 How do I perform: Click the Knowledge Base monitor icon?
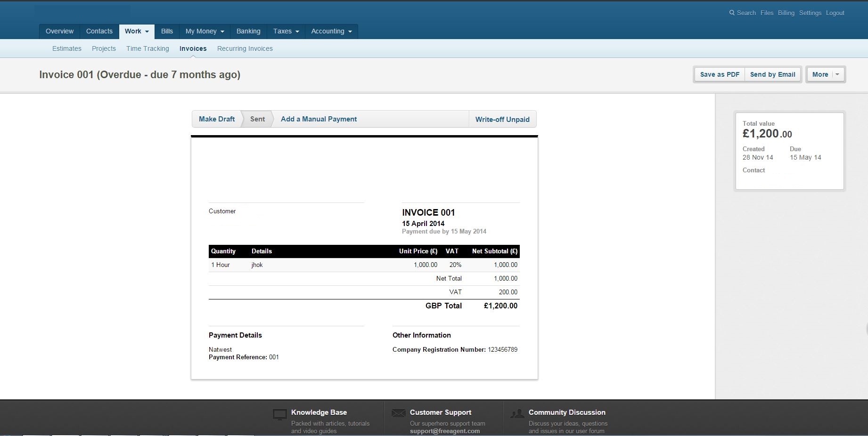(x=280, y=414)
